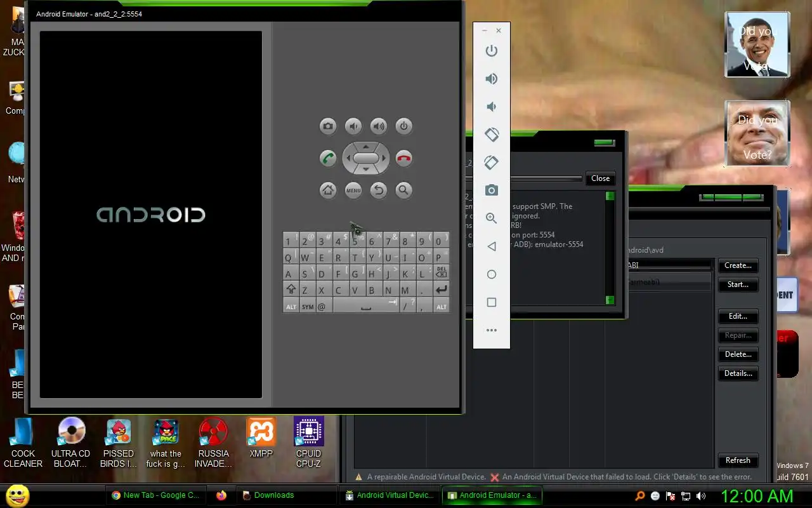Click the Overview square in emulator toolbar

pyautogui.click(x=492, y=302)
